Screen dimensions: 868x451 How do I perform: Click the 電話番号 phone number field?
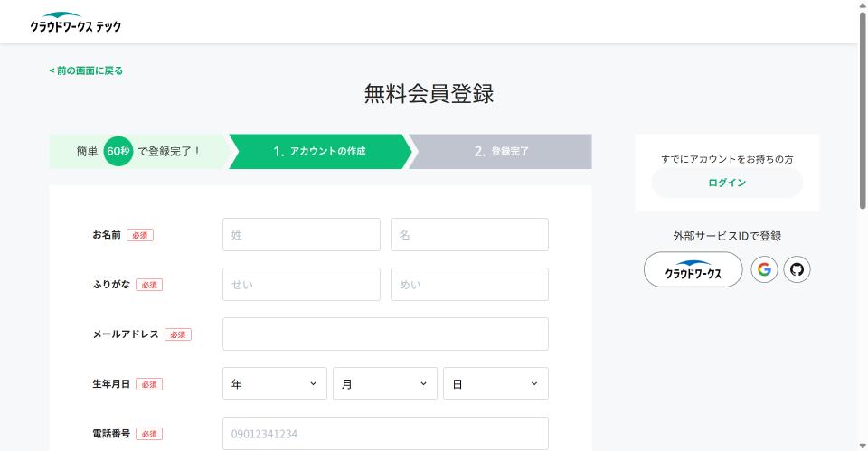pos(385,433)
